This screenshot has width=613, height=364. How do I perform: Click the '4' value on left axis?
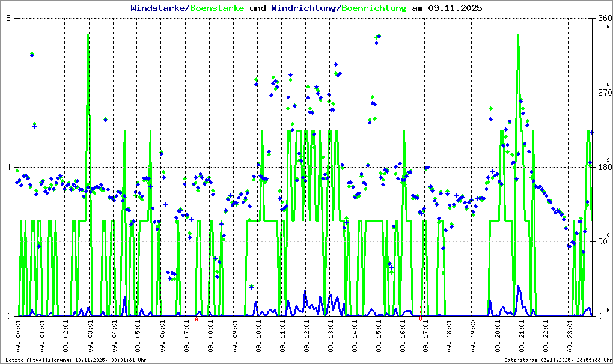[x=8, y=168]
